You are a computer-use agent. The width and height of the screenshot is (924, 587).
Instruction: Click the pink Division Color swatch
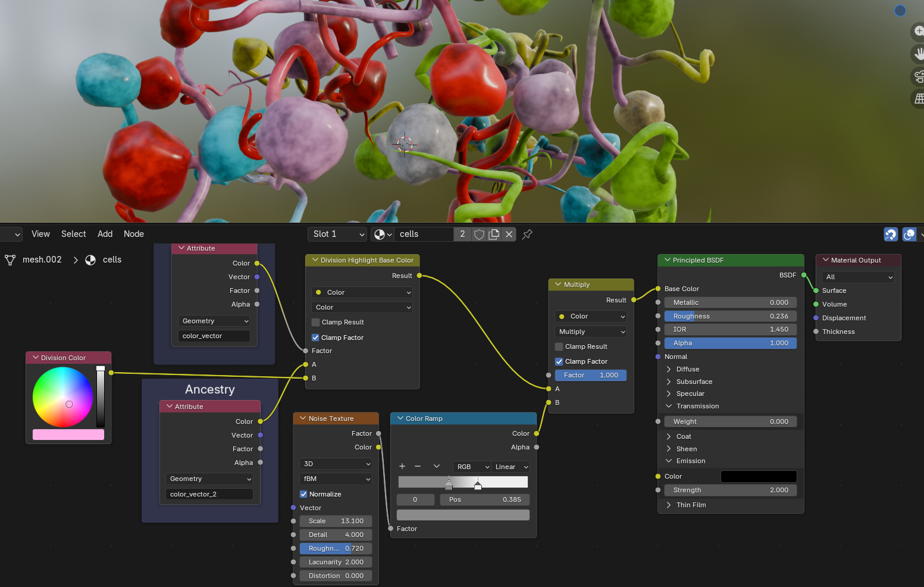pyautogui.click(x=68, y=435)
